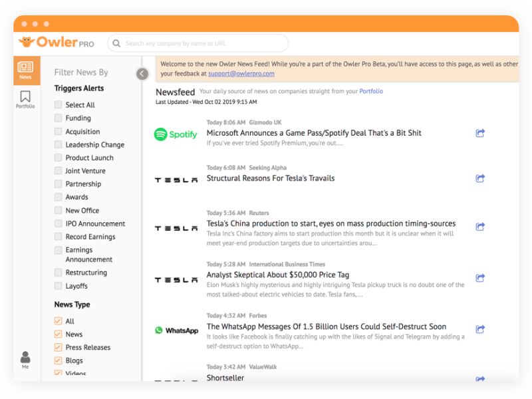Open The WhatsApp Messages Of 1.5 Billion headline
The image size is (532, 399).
click(x=327, y=327)
